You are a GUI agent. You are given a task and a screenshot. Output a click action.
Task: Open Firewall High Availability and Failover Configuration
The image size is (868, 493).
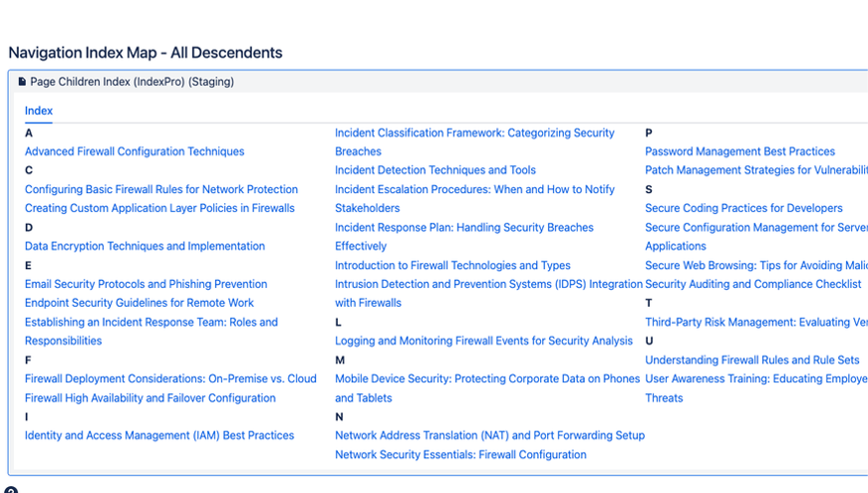click(150, 397)
